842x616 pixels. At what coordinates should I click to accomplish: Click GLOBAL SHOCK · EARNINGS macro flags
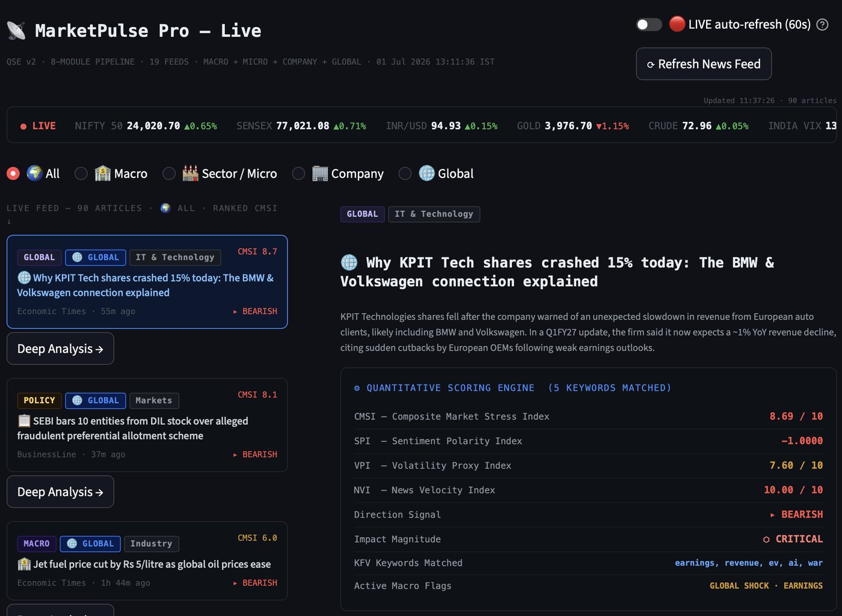(766, 585)
